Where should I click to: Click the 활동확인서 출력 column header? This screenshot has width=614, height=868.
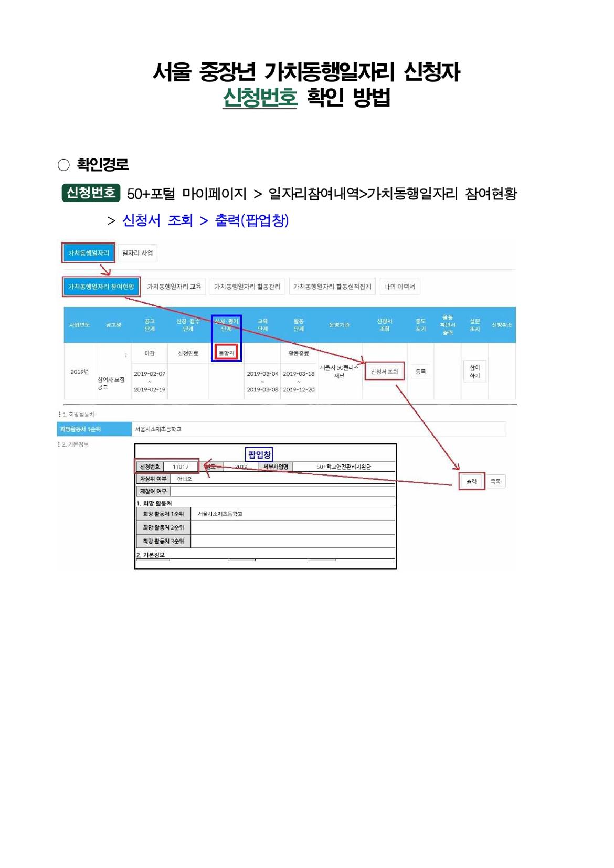click(448, 325)
